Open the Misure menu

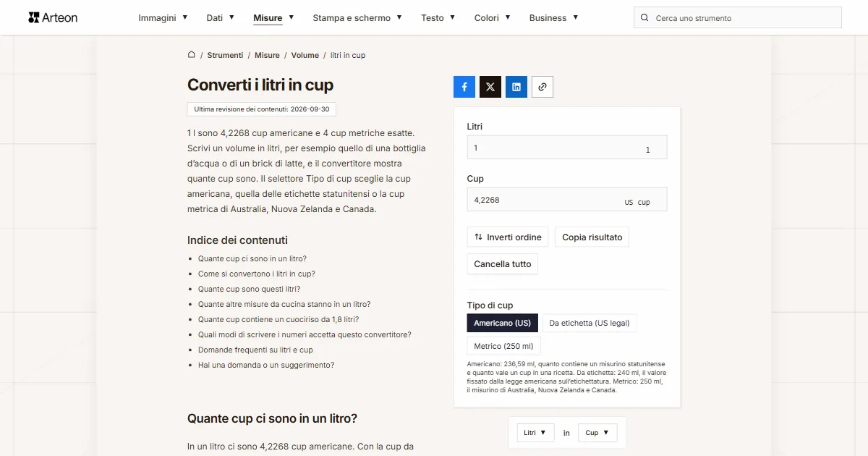273,17
